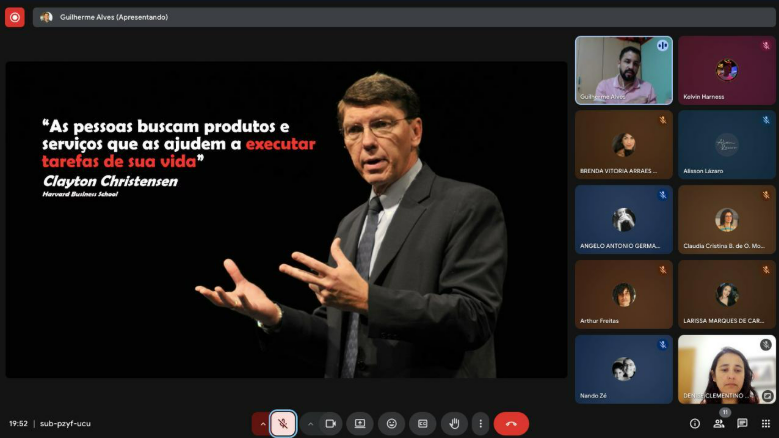Hang up with the red leave call button
Viewport: 779px width, 438px height.
[x=511, y=423]
